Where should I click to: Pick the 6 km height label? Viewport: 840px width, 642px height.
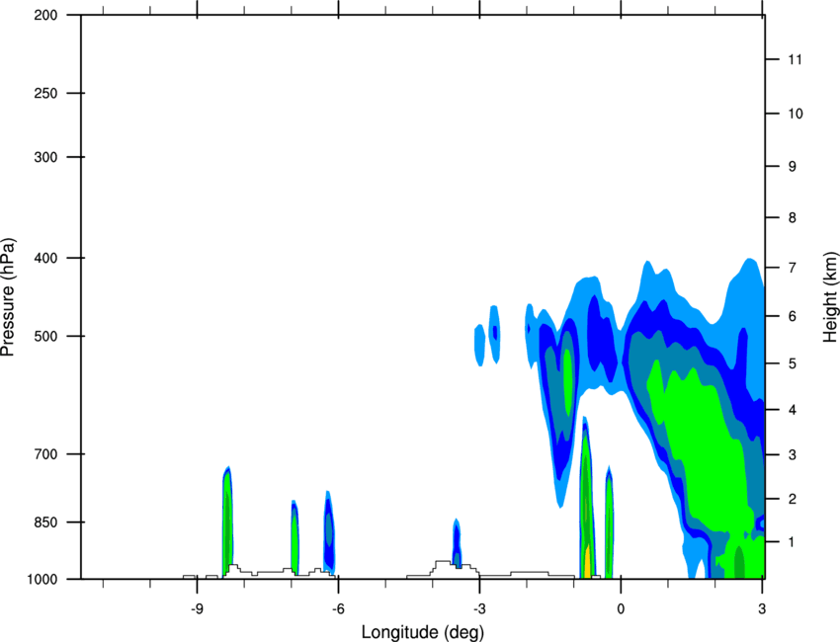click(793, 316)
